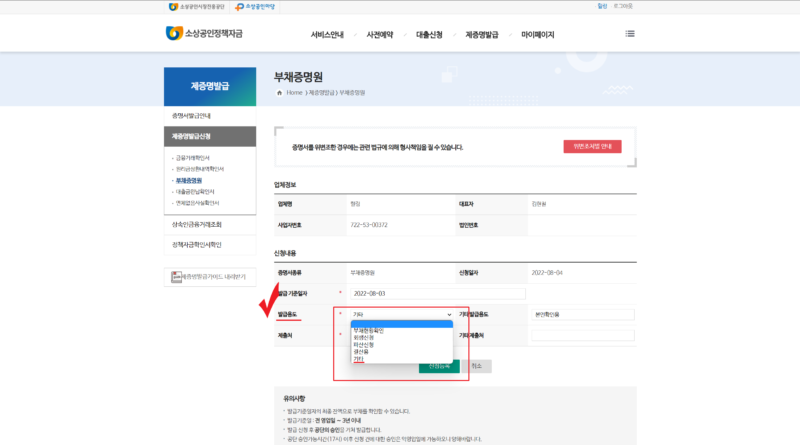Select 정책자금확인서확인 in the sidebar

(x=210, y=245)
